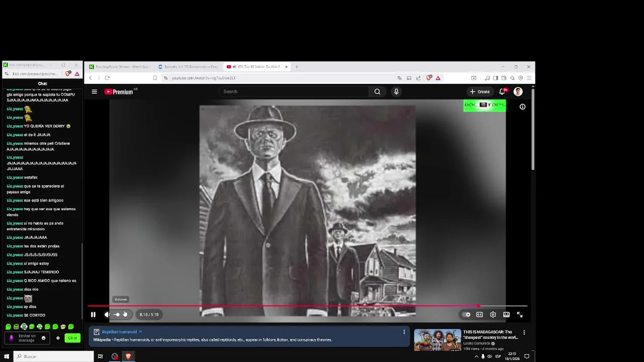This screenshot has height=362, width=644.
Task: Open YouTube notifications bell
Action: point(503,92)
